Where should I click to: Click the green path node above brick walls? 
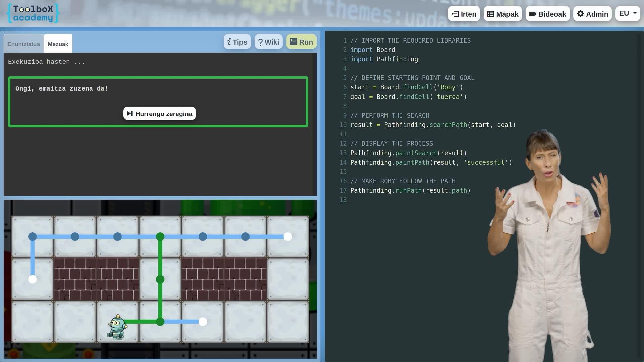(160, 237)
